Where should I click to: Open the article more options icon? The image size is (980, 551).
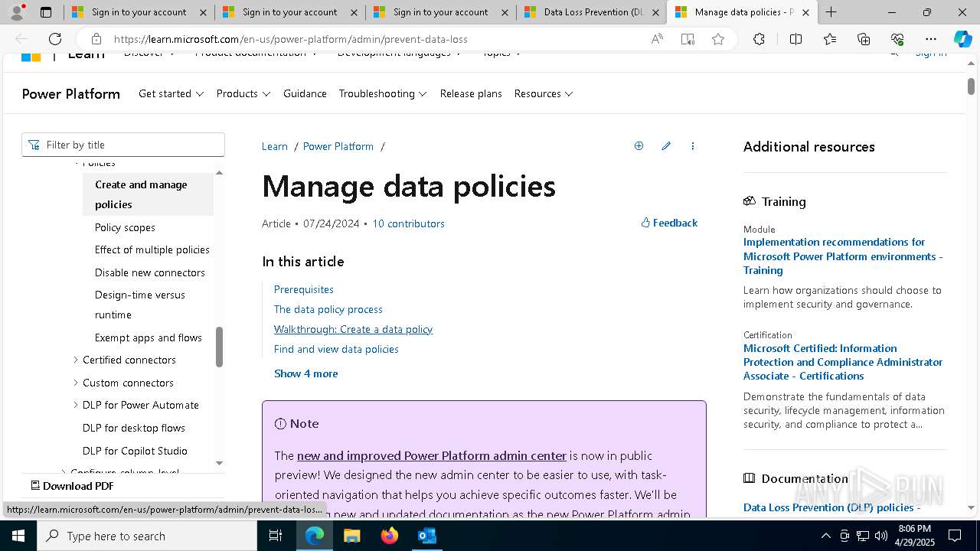[x=693, y=146]
